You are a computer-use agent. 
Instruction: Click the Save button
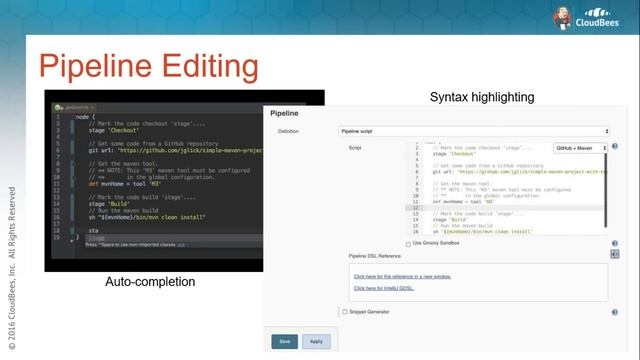click(284, 342)
